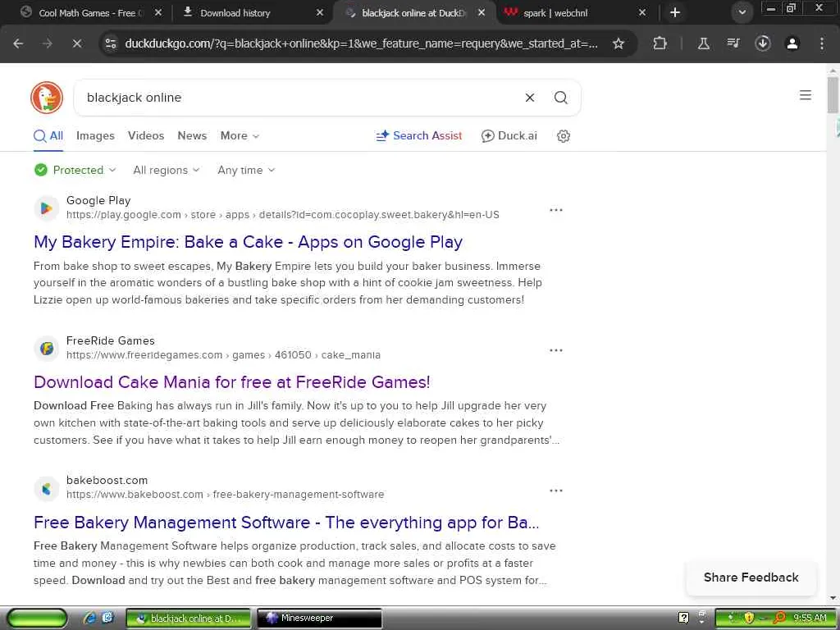The image size is (840, 630).
Task: Go back with the browser back arrow
Action: pos(18,43)
